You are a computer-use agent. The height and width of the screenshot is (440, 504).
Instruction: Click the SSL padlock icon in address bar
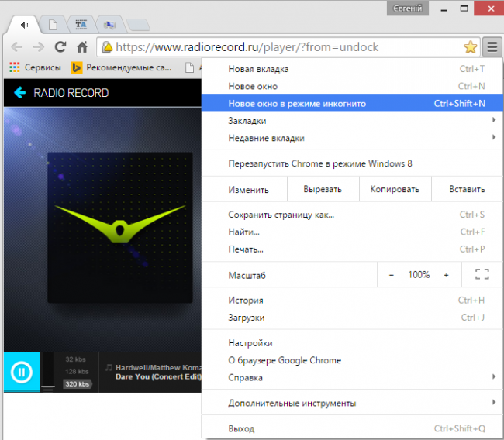coord(107,47)
